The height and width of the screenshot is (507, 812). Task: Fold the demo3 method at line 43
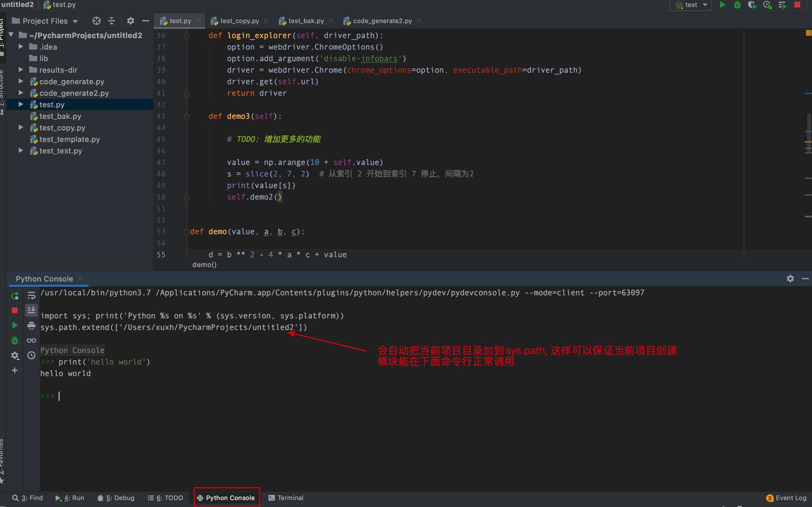[187, 116]
